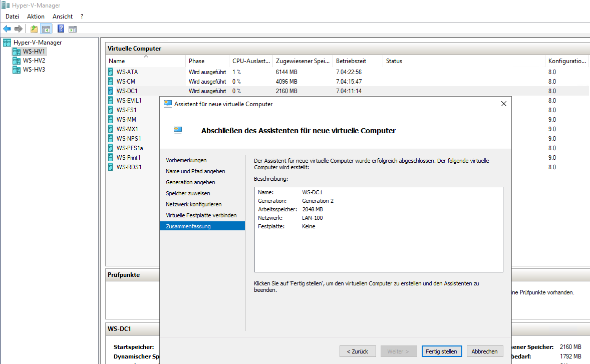Click the WS-DC1 virtual machine icon
590x364 pixels.
click(x=111, y=91)
